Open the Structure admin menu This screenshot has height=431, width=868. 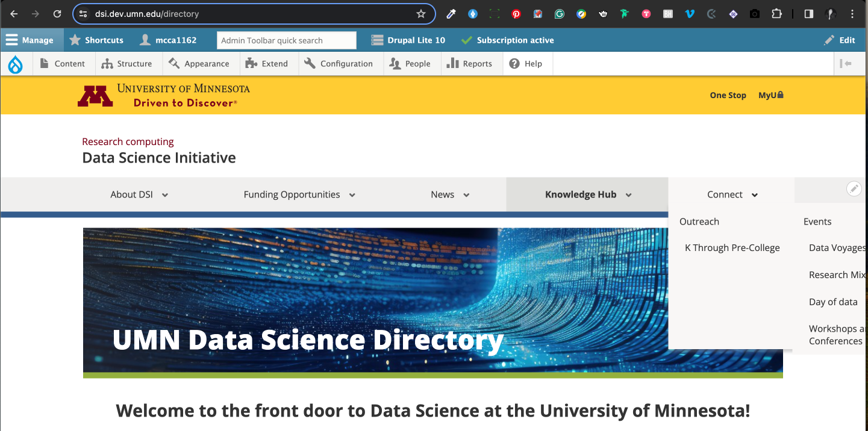pos(126,64)
